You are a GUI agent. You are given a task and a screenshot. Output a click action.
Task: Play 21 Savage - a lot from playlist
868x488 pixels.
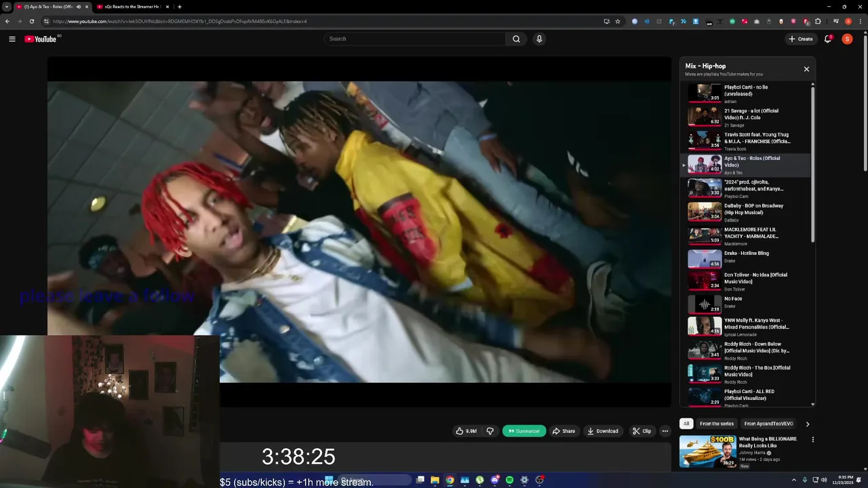tap(745, 117)
